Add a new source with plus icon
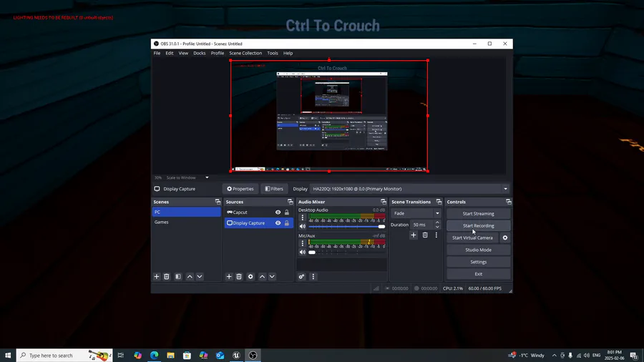Screen dimensions: 644x362 (x=229, y=277)
